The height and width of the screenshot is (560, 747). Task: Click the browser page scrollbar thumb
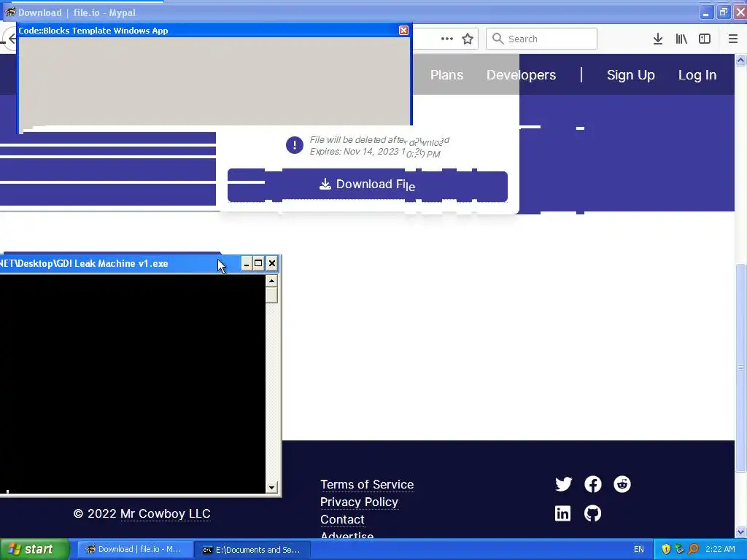[740, 367]
